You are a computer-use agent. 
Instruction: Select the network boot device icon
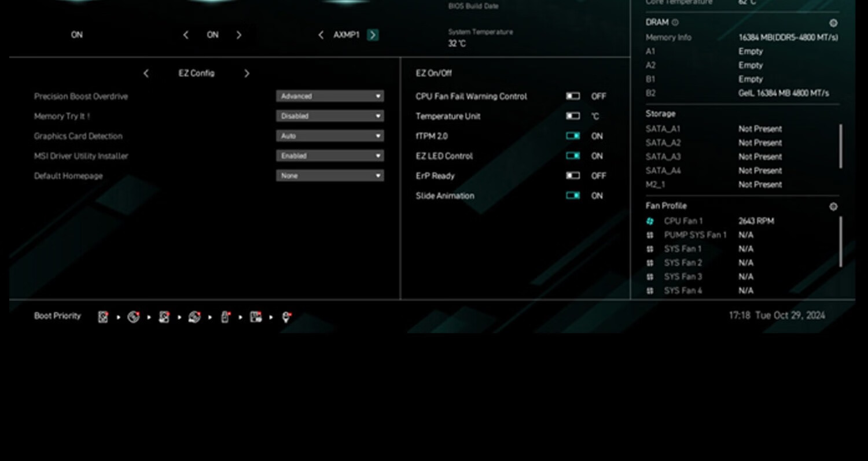286,316
